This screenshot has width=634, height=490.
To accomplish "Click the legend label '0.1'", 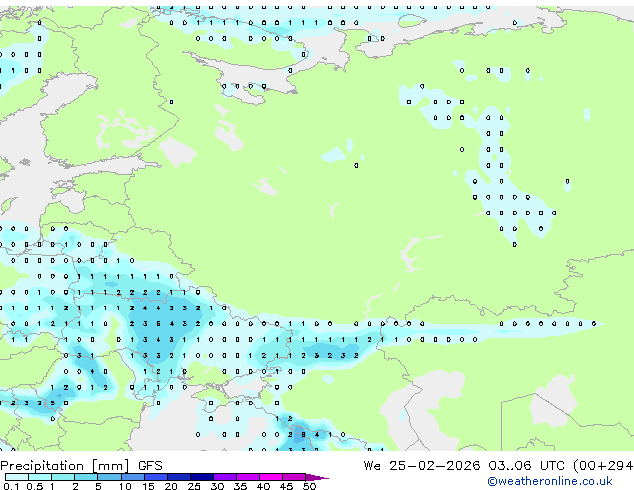I will 12,486.
